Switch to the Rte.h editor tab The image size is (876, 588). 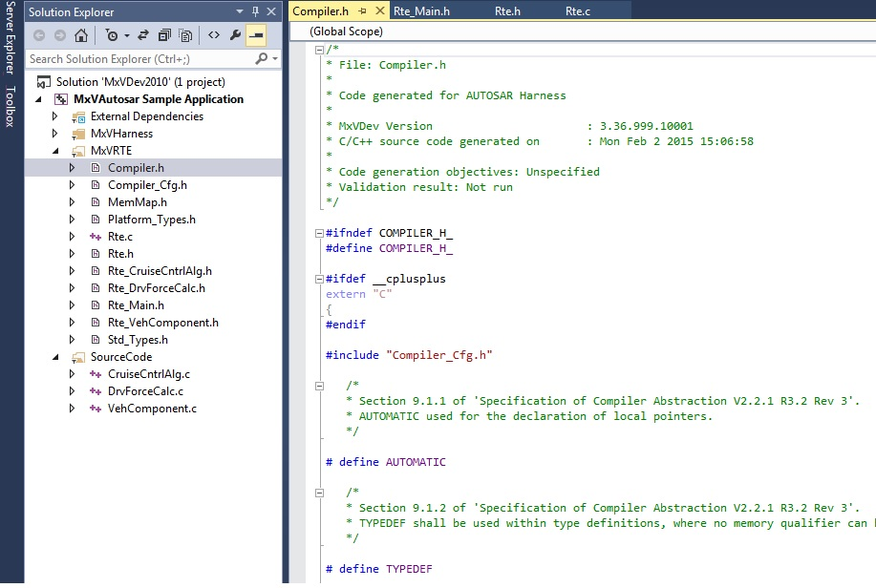click(508, 11)
